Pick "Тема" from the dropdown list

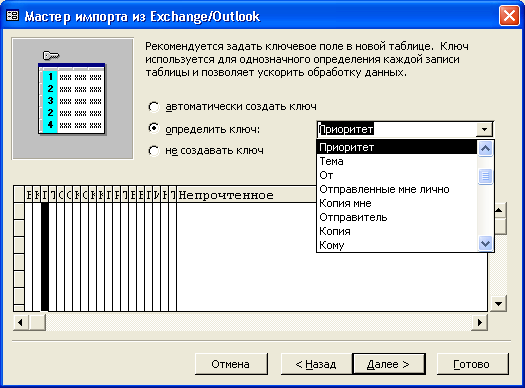pos(397,161)
